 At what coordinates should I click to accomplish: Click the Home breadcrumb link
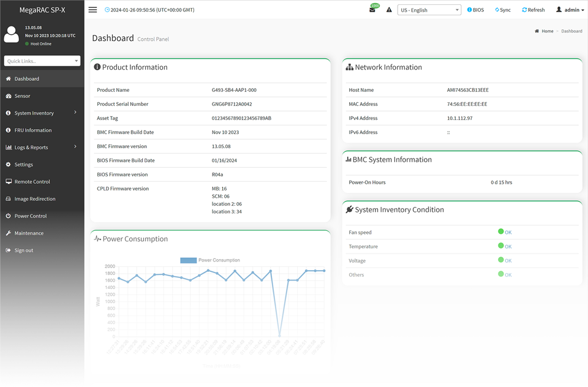tap(547, 31)
